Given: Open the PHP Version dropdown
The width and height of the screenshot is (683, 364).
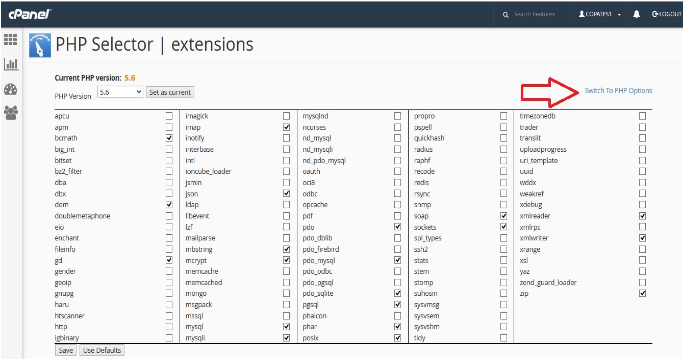Looking at the screenshot, I should 120,92.
